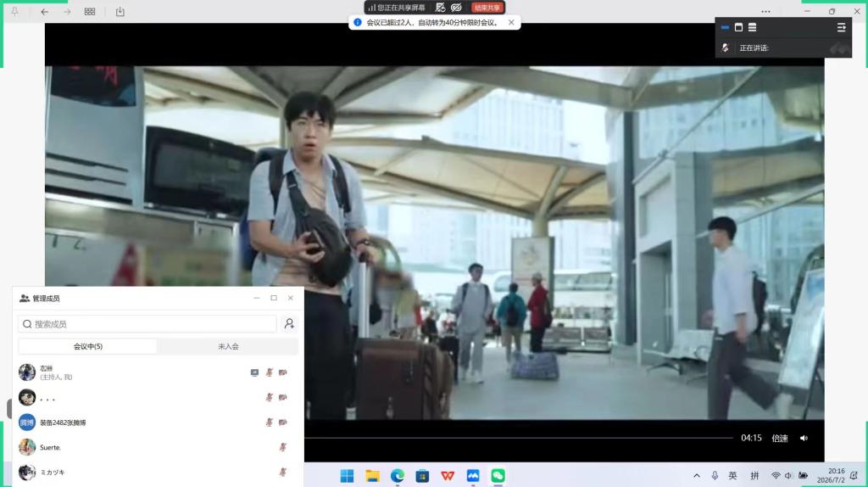Image resolution: width=868 pixels, height=487 pixels.
Task: Open Microsoft Store from taskbar
Action: click(x=422, y=475)
